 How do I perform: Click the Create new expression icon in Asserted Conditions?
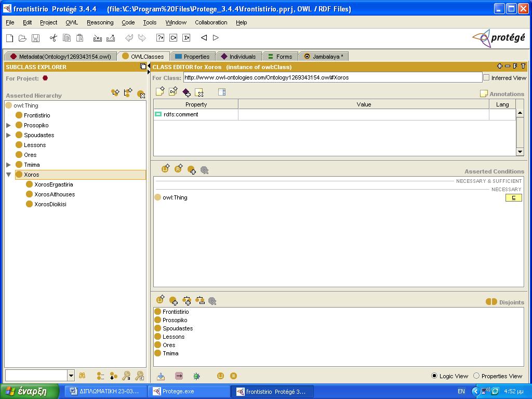[166, 168]
